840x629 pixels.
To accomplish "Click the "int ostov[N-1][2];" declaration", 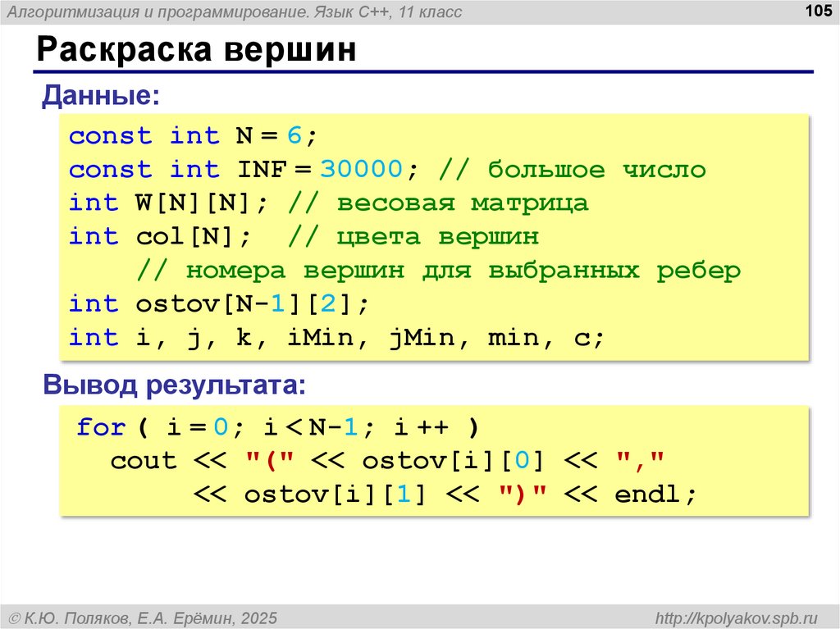I will point(220,304).
